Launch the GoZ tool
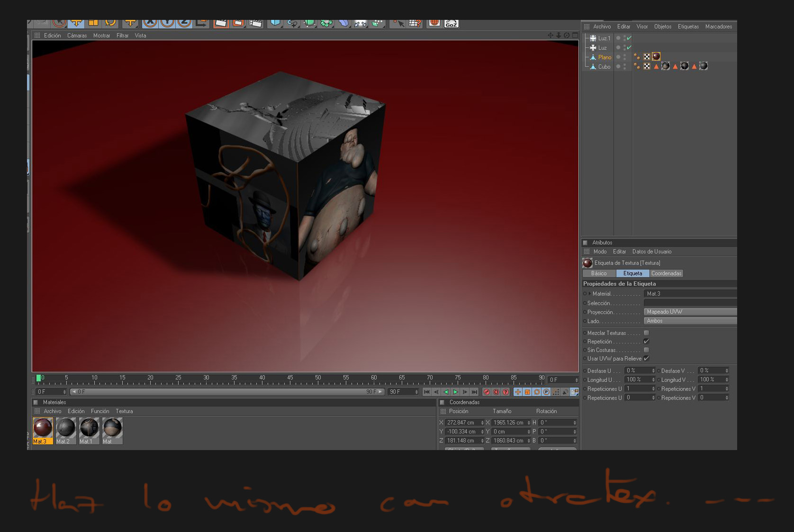 [x=451, y=23]
